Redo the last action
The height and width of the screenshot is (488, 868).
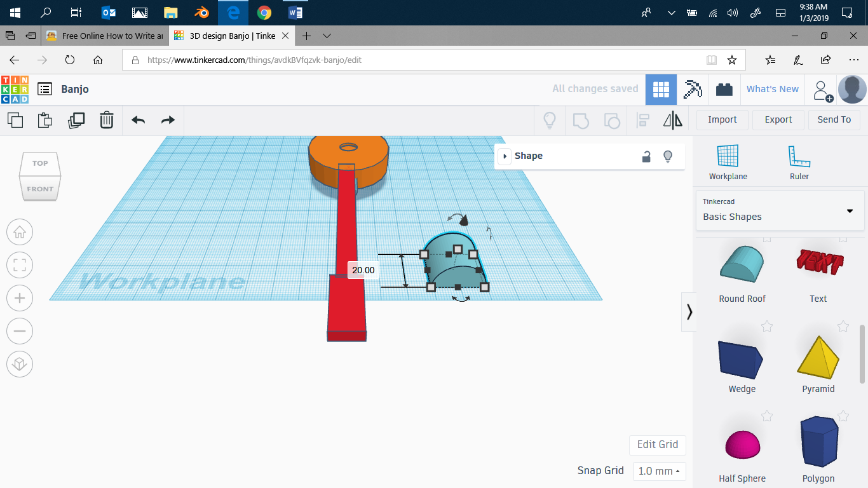pos(168,119)
